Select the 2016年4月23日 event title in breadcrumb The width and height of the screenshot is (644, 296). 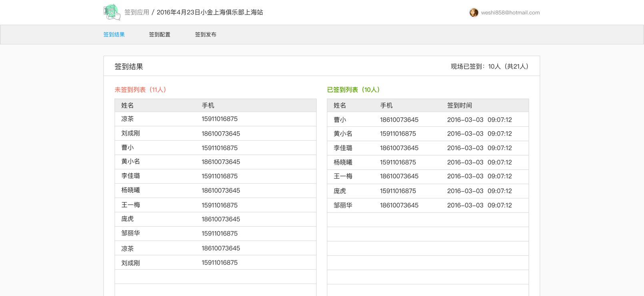(x=210, y=12)
